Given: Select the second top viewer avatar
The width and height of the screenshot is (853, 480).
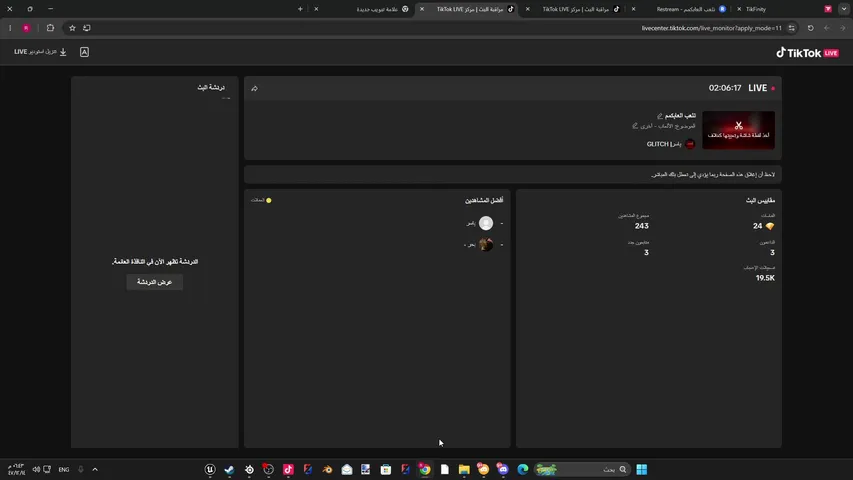Looking at the screenshot, I should click(x=486, y=245).
